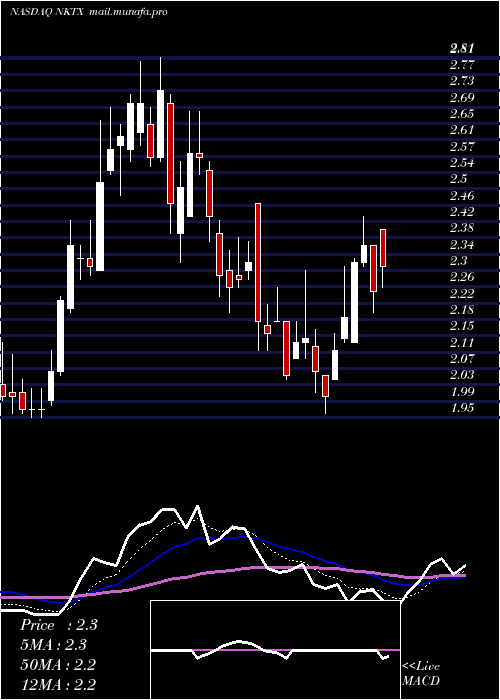Click the 2.03 price axis label
Viewport: 500px width, 700px height.
(462, 375)
